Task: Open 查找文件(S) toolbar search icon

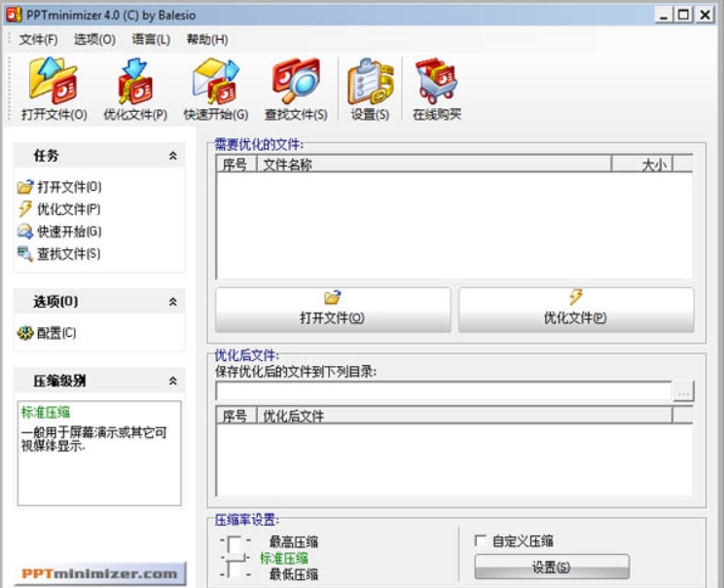Action: coord(296,90)
